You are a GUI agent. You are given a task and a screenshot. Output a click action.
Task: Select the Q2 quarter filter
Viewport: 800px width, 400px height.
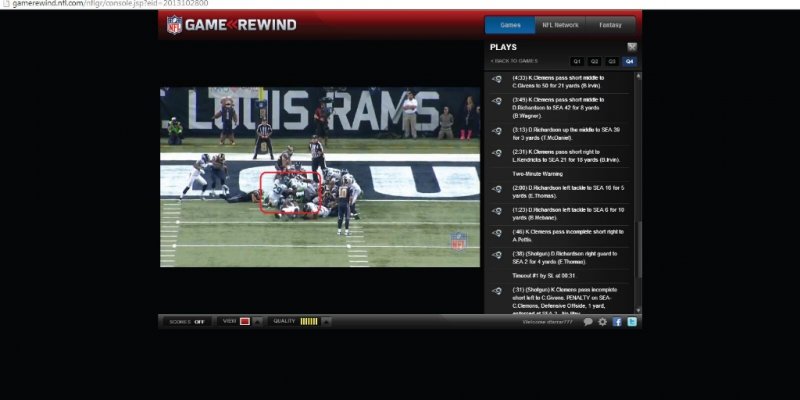click(x=594, y=62)
